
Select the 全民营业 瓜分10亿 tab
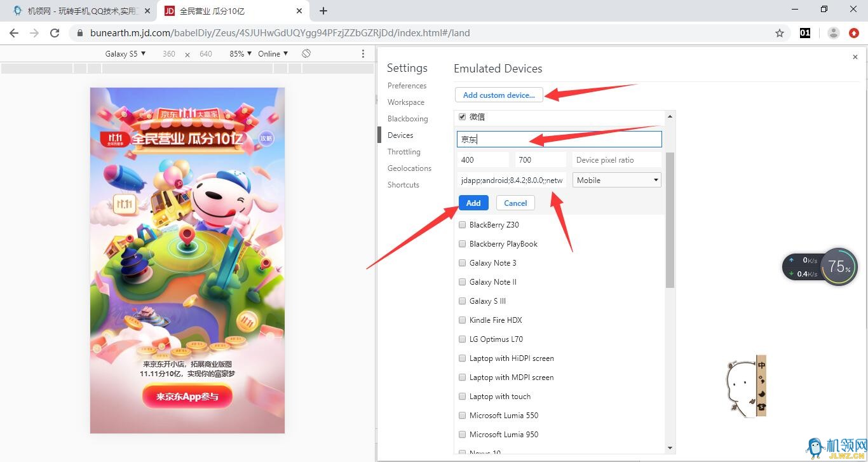[x=234, y=11]
